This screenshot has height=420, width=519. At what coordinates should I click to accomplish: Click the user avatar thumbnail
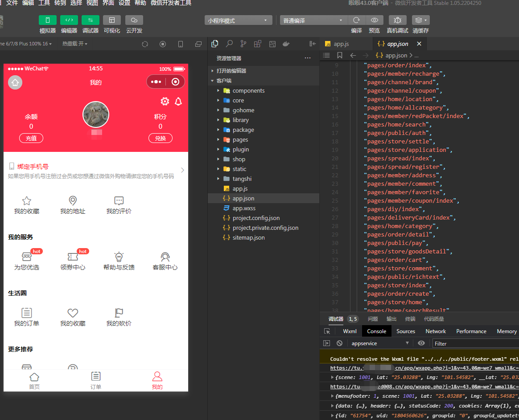tap(96, 114)
